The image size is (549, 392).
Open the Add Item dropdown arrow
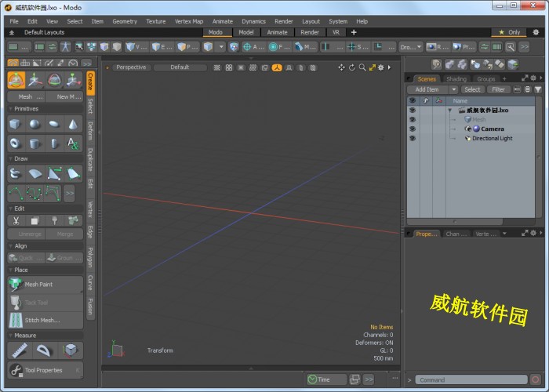pos(454,89)
